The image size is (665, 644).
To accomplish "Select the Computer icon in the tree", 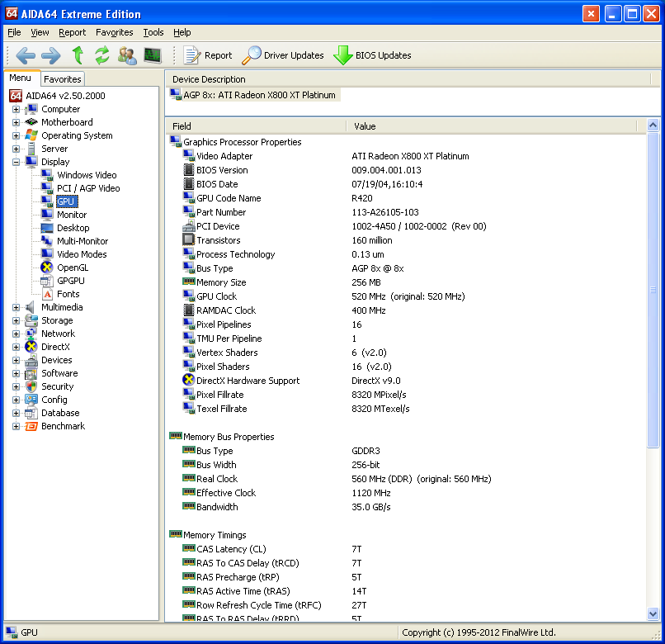I will (32, 109).
